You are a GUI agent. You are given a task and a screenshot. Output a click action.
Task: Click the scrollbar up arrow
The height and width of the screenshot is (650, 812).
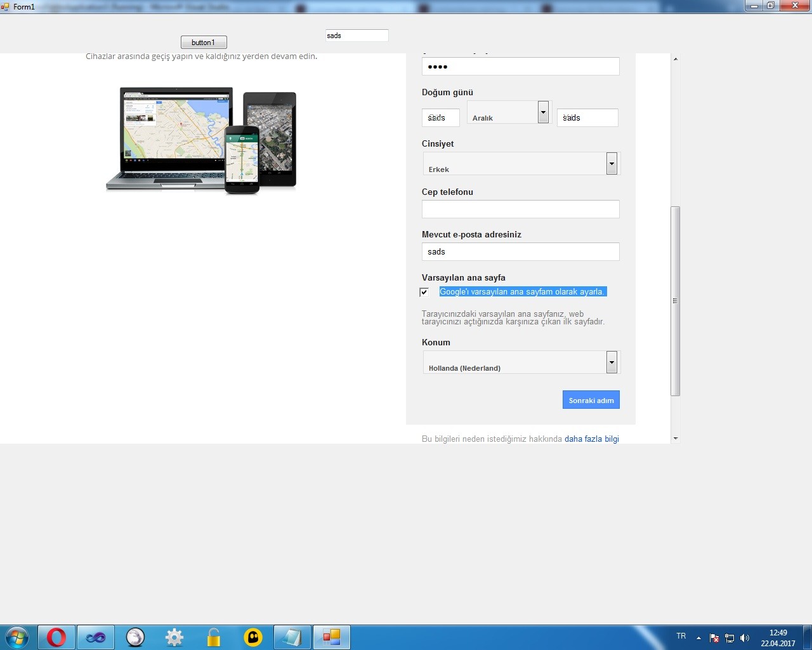click(676, 59)
